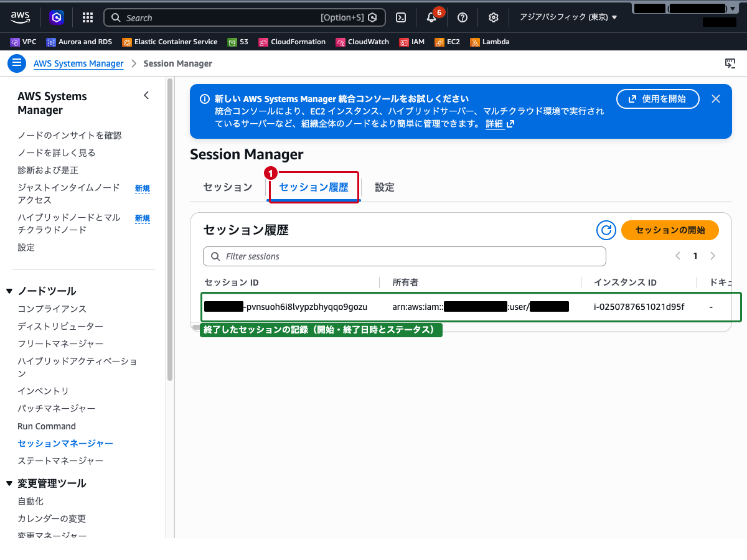Open ハイブリッドノードとマルチクラウドノード in sidebar
Image resolution: width=747 pixels, height=560 pixels.
(69, 224)
